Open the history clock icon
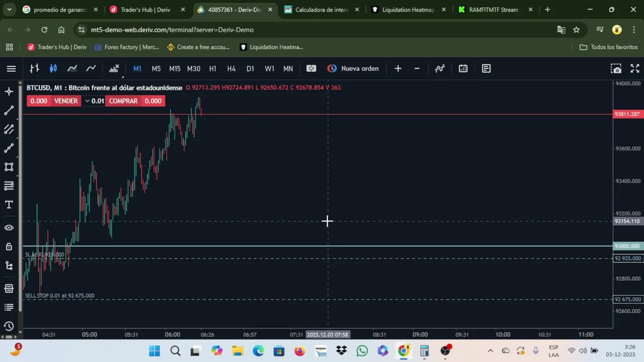Screen dimensions: 644x362 [x=9, y=326]
